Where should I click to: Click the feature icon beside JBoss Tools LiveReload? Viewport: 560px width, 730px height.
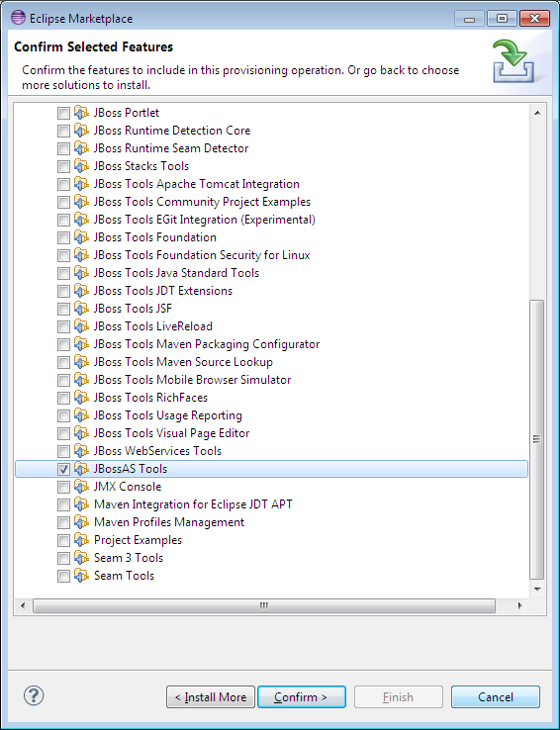81,326
